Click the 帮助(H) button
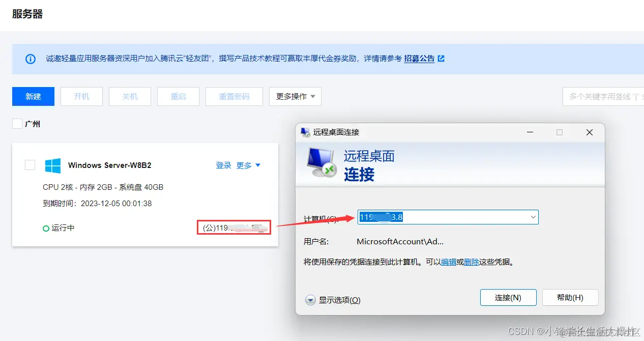The height and width of the screenshot is (341, 644). [570, 298]
